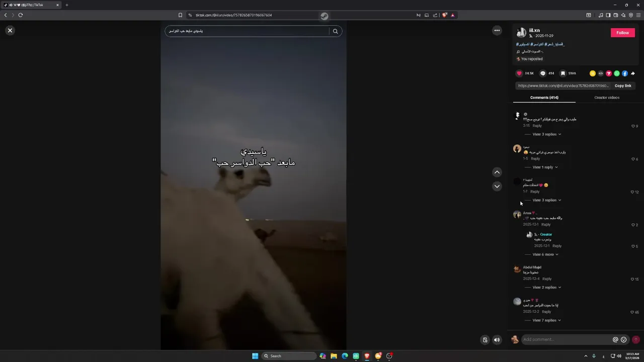The image size is (644, 362).
Task: Save video with bookmark icon
Action: click(x=563, y=73)
